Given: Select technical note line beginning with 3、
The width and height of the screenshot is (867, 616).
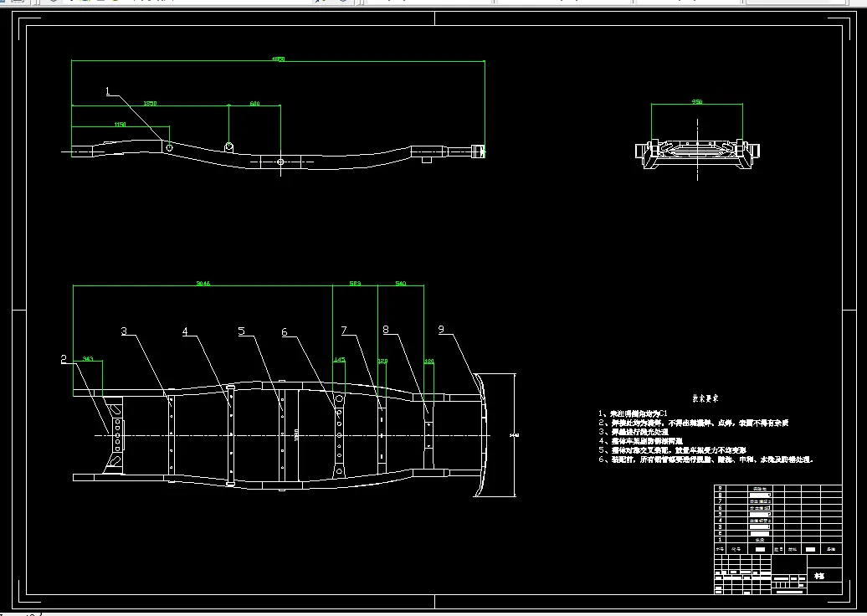Looking at the screenshot, I should [634, 432].
